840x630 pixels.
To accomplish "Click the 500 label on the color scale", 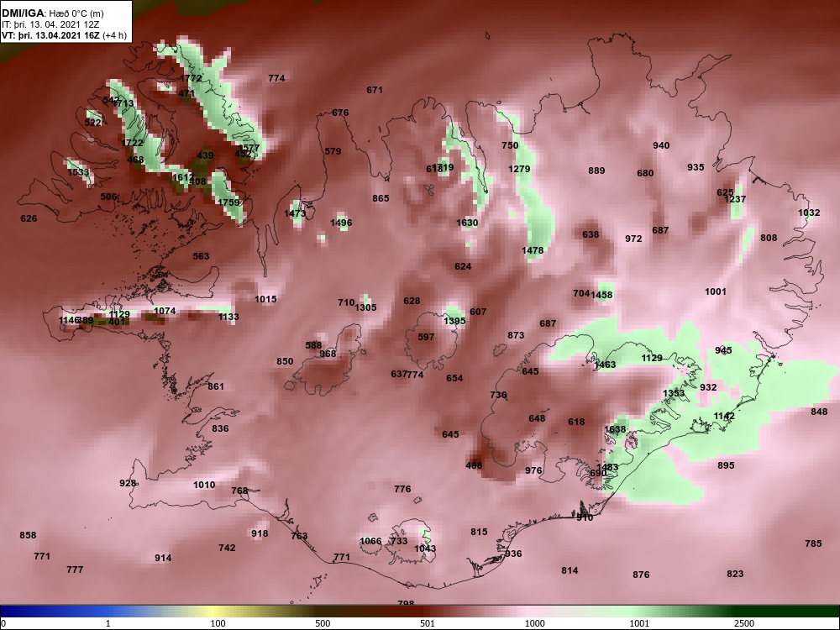I will click(323, 623).
